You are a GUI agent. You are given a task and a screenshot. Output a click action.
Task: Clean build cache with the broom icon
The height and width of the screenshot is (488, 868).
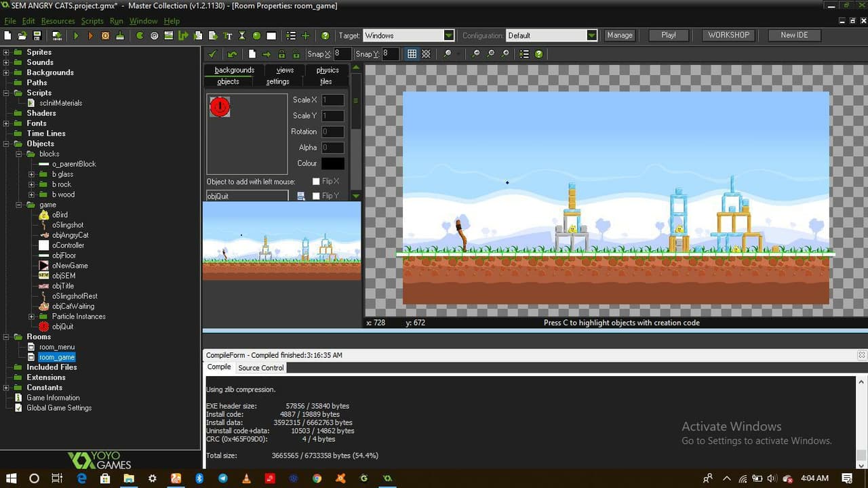pos(120,36)
